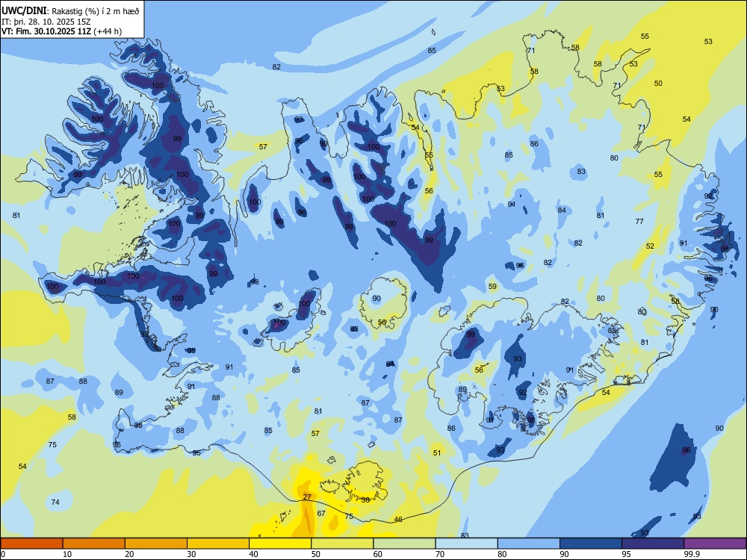The height and width of the screenshot is (560, 747).
Task: Click the humidity value '51' on the map
Action: 437,452
